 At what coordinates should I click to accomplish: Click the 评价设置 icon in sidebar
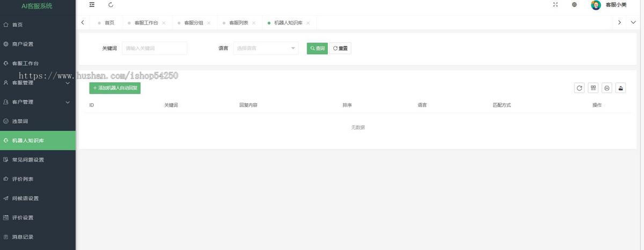click(x=6, y=218)
